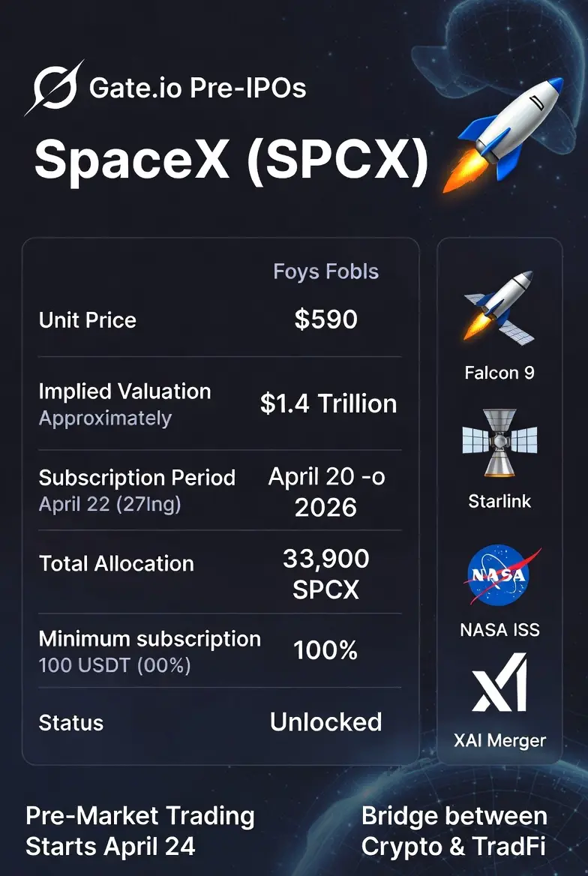Viewport: 588px width, 876px height.
Task: Click the Unlocked status value
Action: pos(325,722)
